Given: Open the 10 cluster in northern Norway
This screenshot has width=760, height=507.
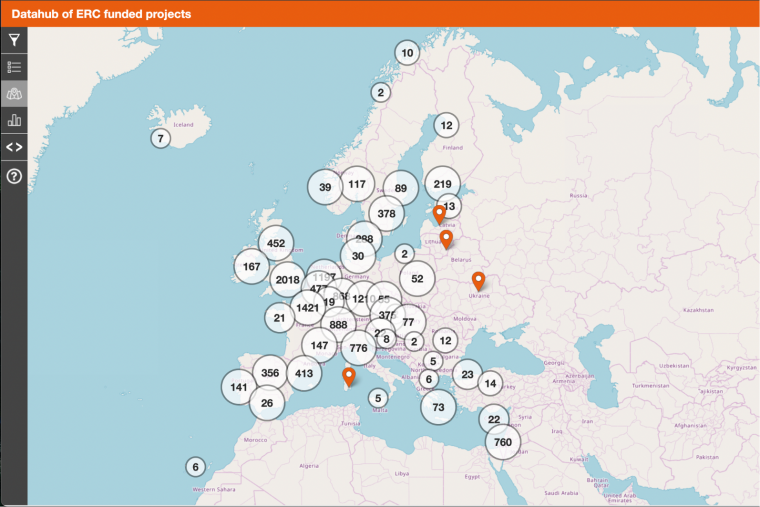Looking at the screenshot, I should pos(407,53).
